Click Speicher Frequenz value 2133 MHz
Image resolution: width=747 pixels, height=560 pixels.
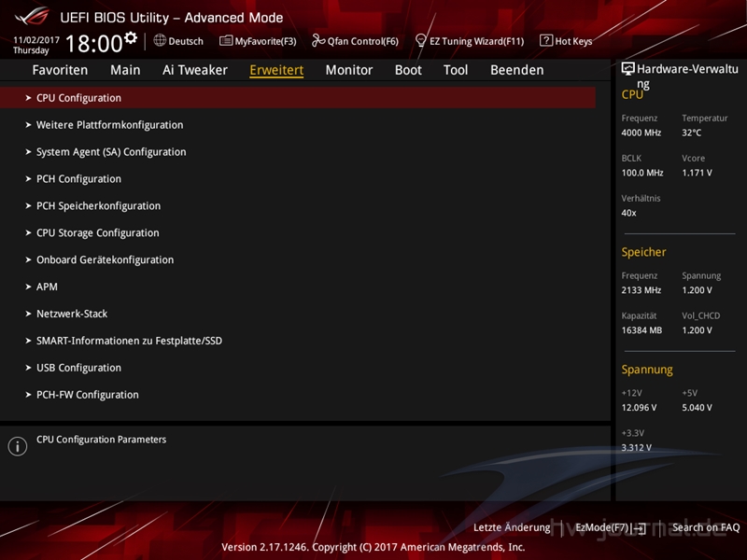[641, 290]
